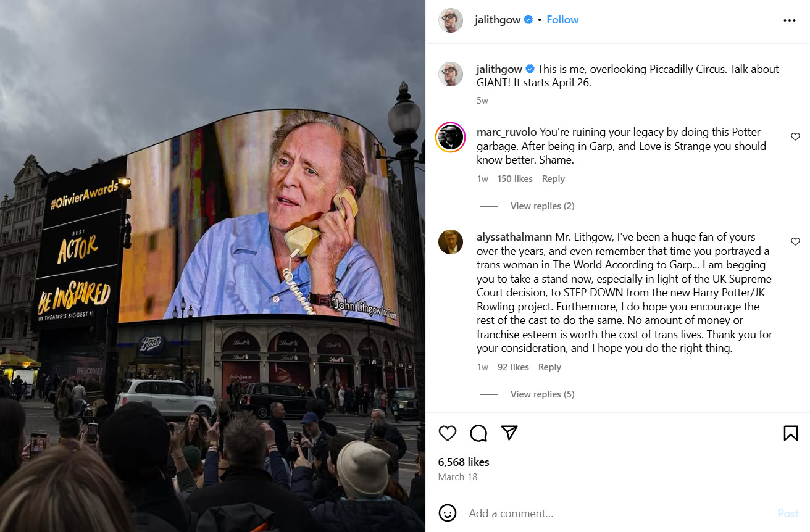
Task: Expand View replies (2)
Action: click(542, 206)
